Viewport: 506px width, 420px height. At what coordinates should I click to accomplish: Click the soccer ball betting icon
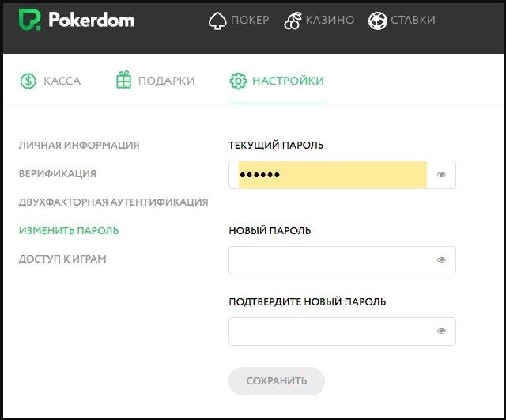(377, 20)
